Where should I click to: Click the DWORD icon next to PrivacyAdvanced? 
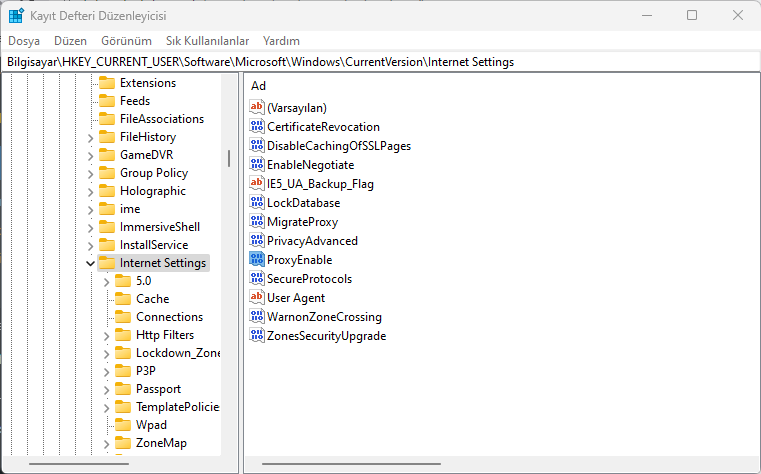(257, 241)
